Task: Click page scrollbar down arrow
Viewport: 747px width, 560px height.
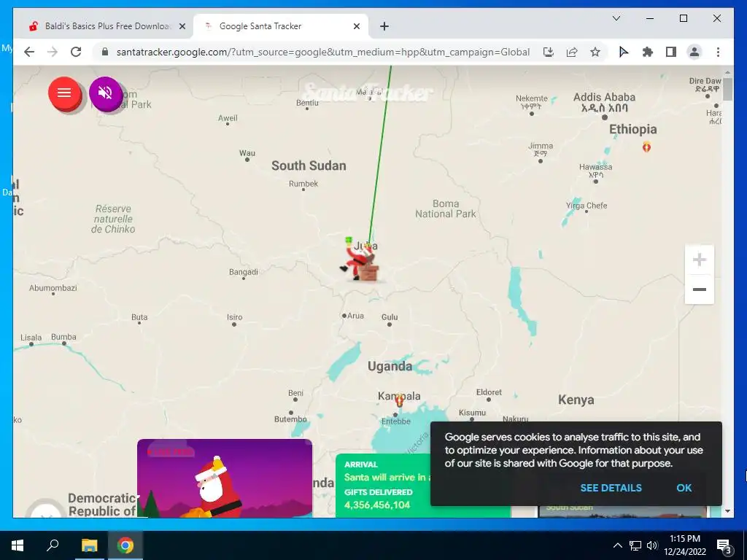Action: pos(727,511)
